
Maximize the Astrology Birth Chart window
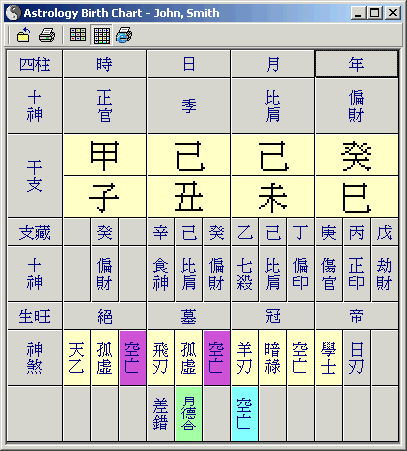(375, 13)
